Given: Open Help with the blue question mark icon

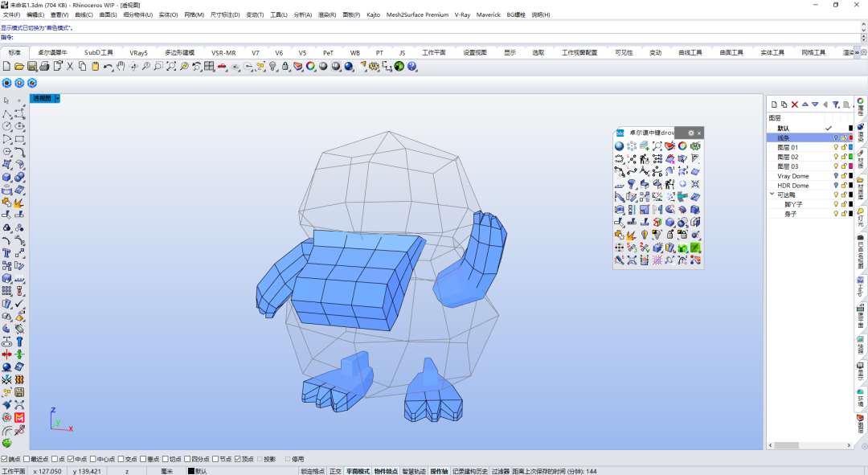Looking at the screenshot, I should coord(411,67).
